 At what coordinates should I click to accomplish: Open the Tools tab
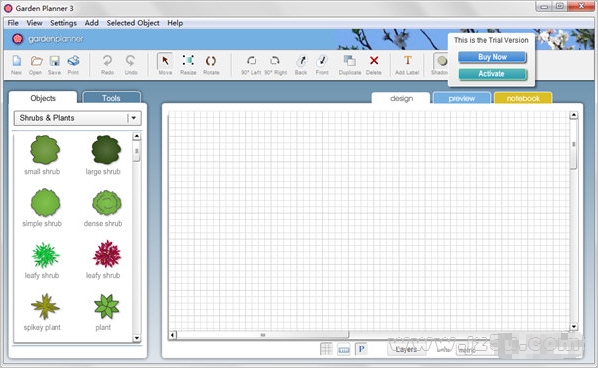111,98
